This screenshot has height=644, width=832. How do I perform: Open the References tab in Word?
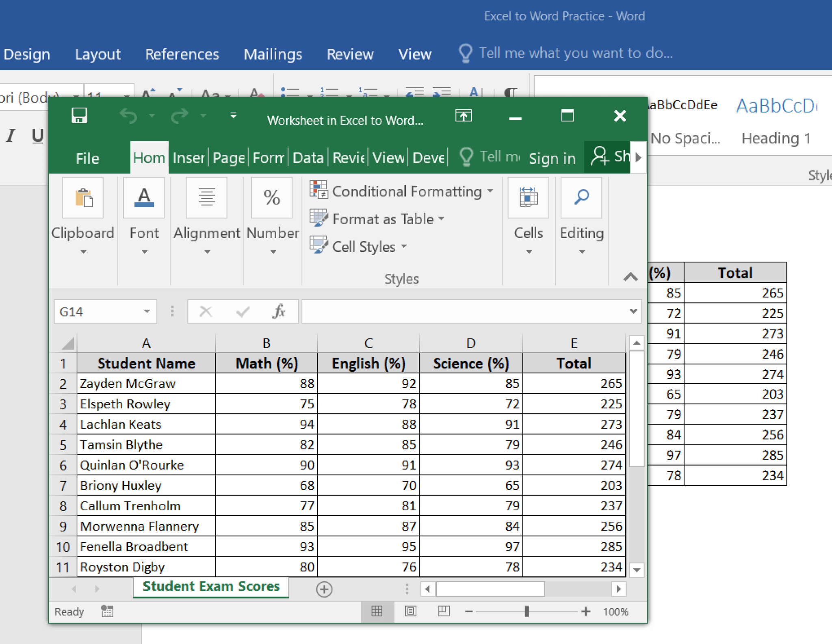182,54
